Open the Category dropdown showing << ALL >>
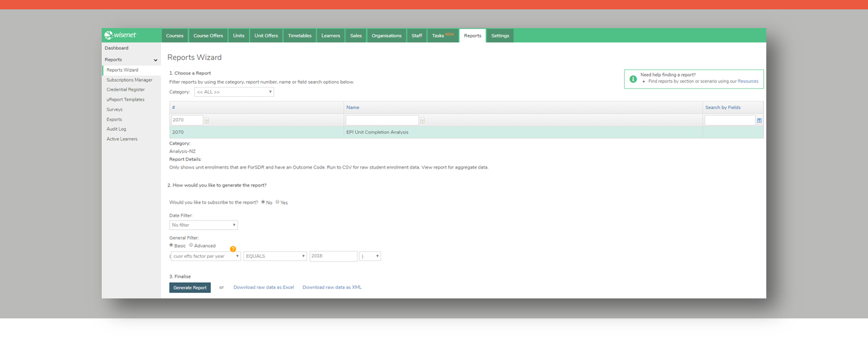 (234, 92)
